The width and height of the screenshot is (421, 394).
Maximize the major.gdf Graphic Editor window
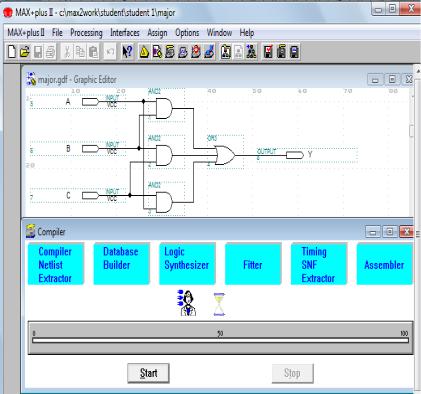[392, 80]
